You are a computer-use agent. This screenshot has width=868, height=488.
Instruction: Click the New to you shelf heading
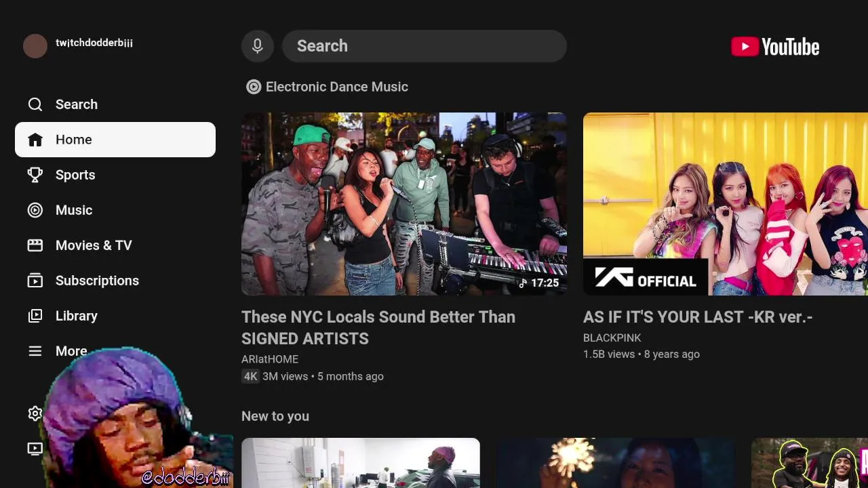click(x=275, y=416)
